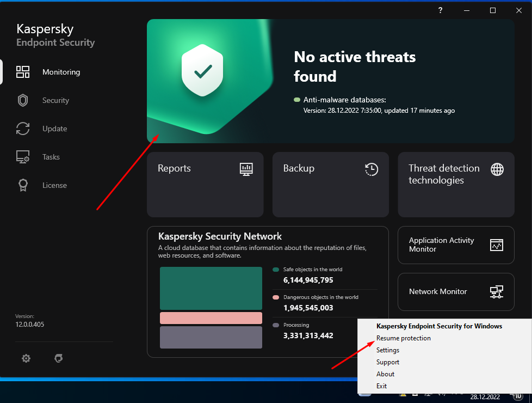Click the 'No active threats found' heading
Screen dimensions: 532x403
[x=355, y=66]
